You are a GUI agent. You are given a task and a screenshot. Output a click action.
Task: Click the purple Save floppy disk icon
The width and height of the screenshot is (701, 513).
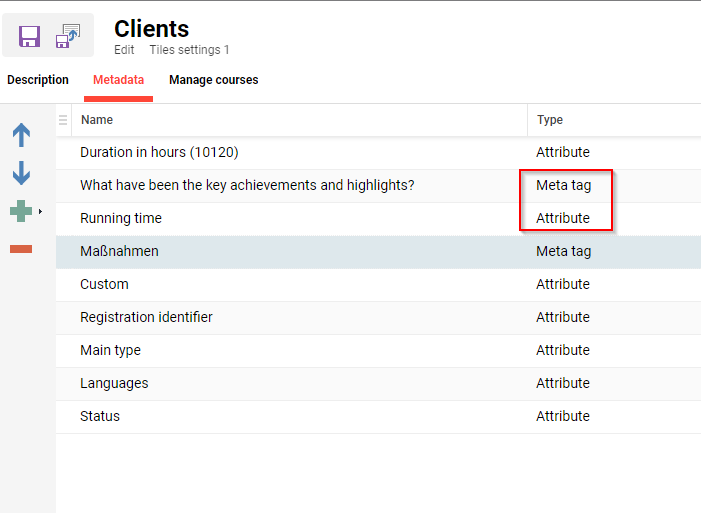pyautogui.click(x=29, y=37)
